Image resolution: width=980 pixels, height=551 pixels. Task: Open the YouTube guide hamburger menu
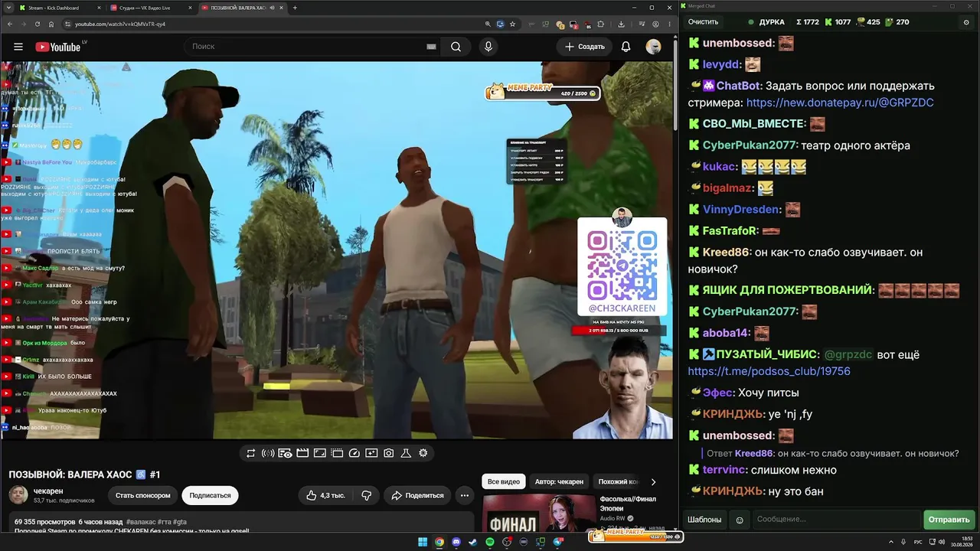pyautogui.click(x=18, y=47)
